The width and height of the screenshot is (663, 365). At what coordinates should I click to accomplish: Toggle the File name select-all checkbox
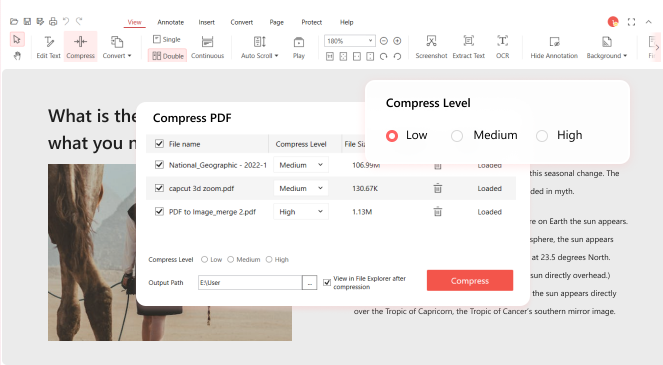click(159, 144)
